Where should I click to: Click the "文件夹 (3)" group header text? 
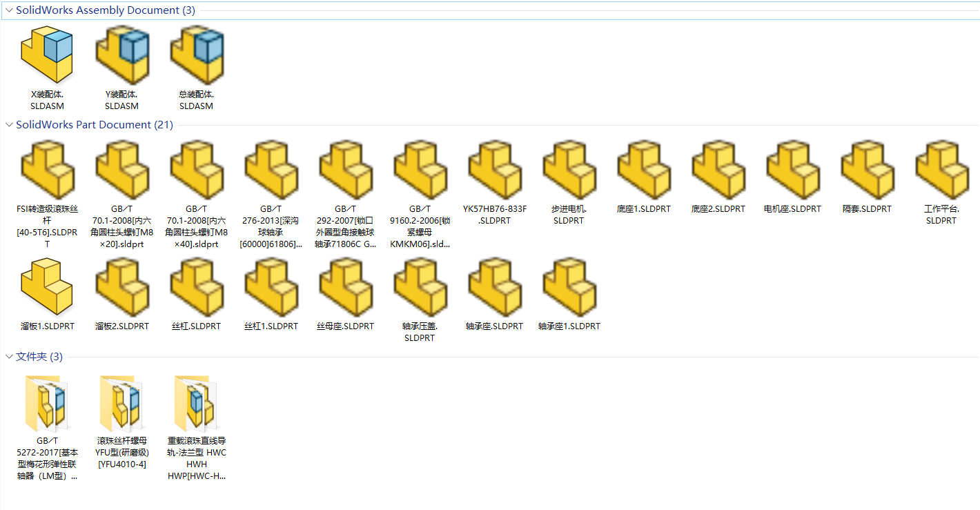39,357
